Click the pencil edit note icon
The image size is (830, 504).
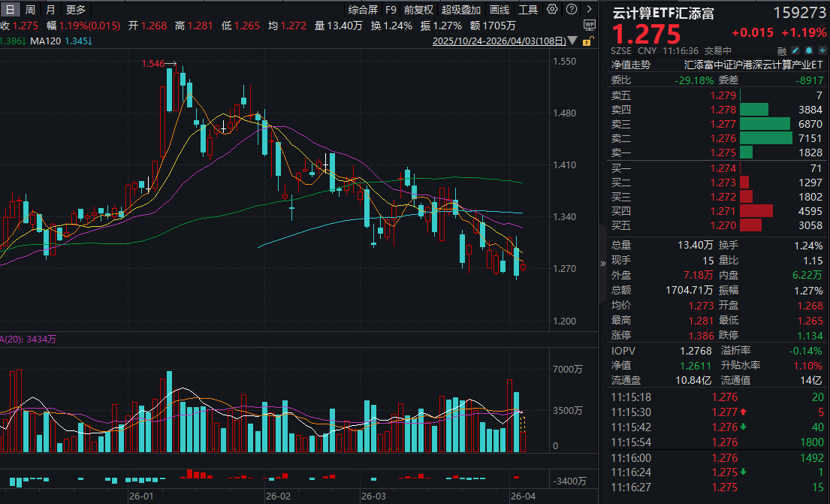(795, 49)
